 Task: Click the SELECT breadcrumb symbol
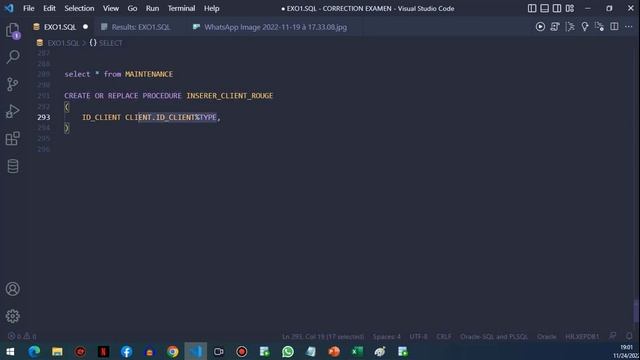(111, 43)
